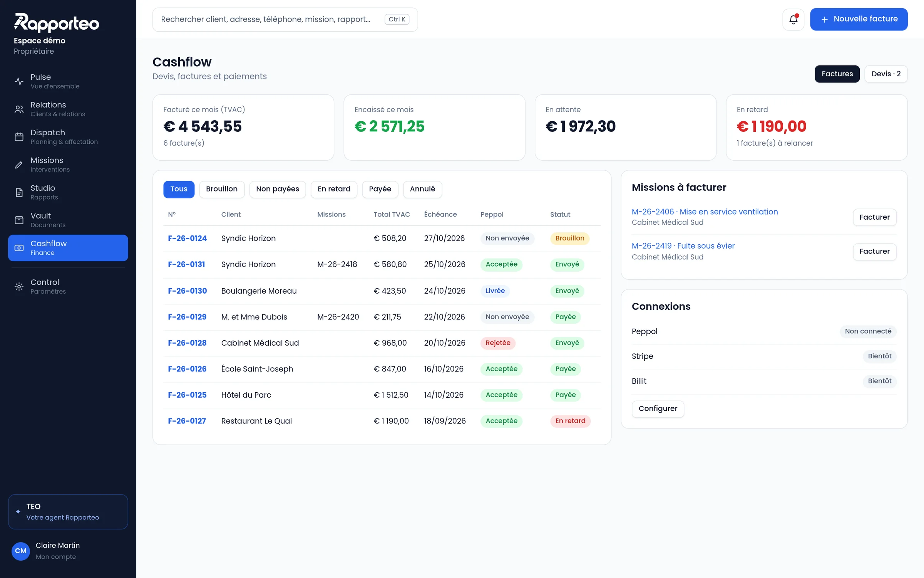Screen dimensions: 924x578
Task: Click the Pulse activity icon
Action: (x=19, y=81)
